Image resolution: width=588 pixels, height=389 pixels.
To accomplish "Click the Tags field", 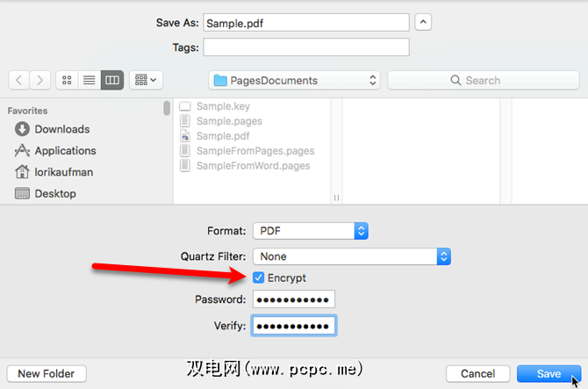I will [306, 47].
